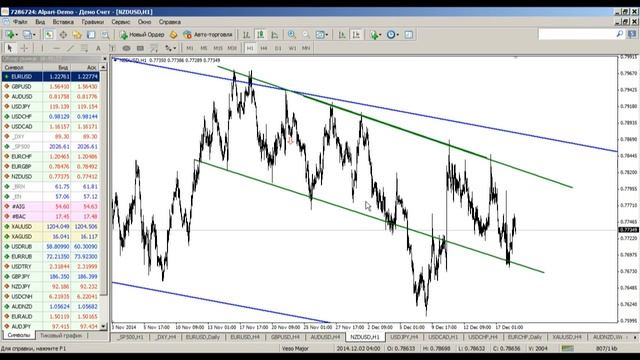Image resolution: width=640 pixels, height=360 pixels.
Task: Switch to the EURUSD,Daily chart tab
Action: (x=202, y=337)
